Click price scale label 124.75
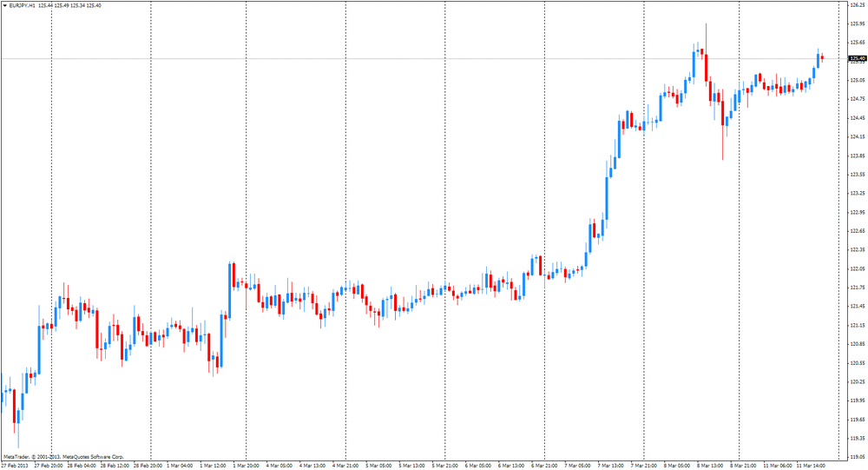Image resolution: width=868 pixels, height=470 pixels. coord(858,99)
